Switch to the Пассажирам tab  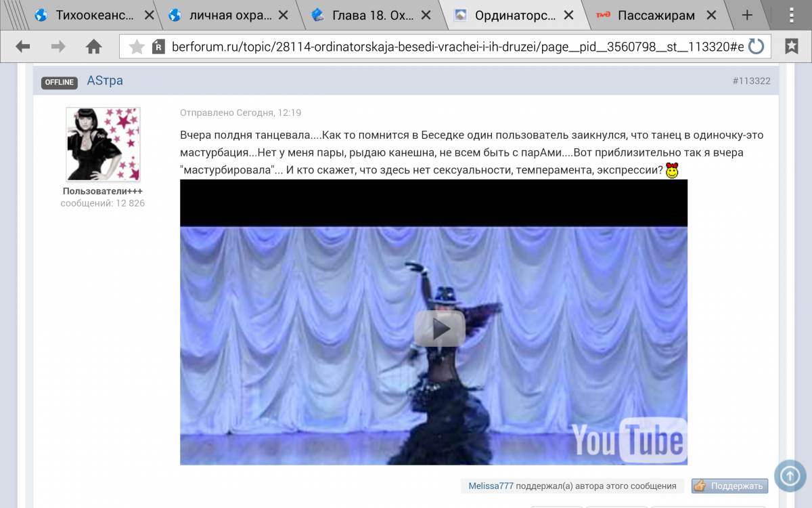tap(655, 15)
